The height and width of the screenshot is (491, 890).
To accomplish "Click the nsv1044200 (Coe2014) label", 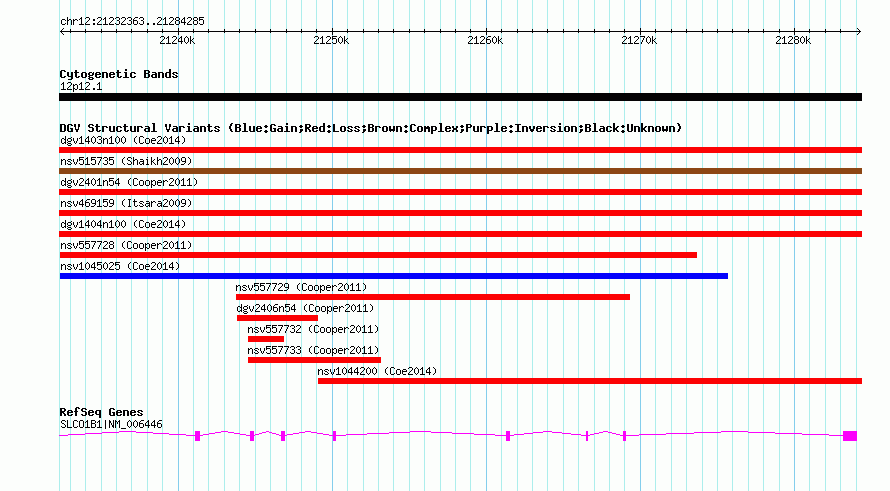I will click(377, 371).
